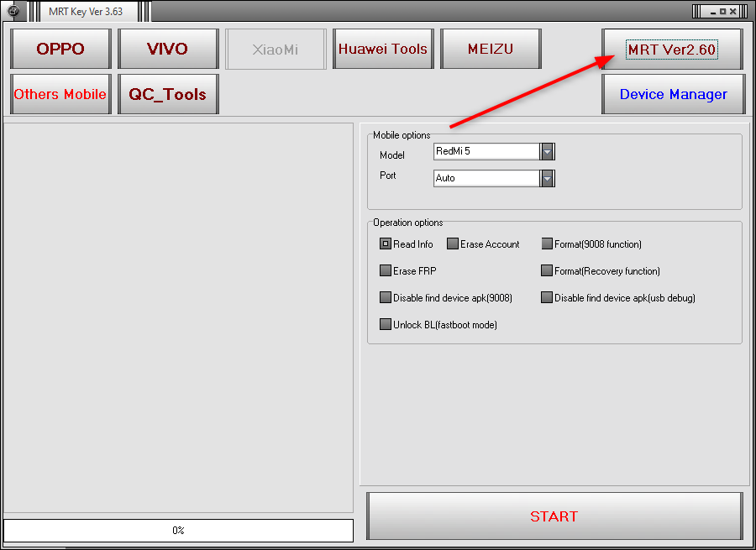Expand the Model dropdown arrow

pyautogui.click(x=547, y=151)
